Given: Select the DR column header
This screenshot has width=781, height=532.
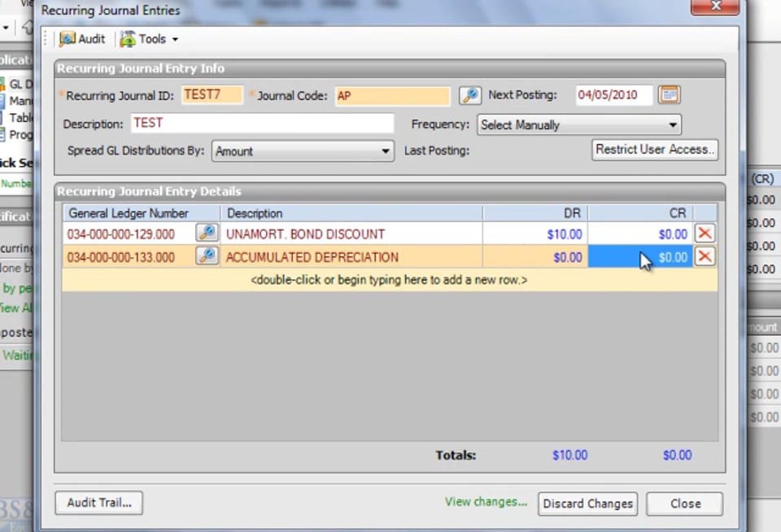Looking at the screenshot, I should (535, 213).
